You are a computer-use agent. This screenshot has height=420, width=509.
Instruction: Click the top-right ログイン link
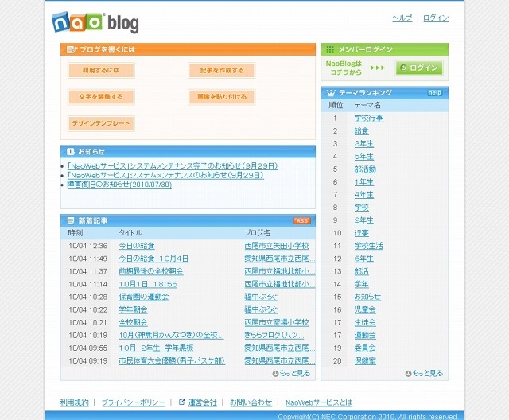coord(435,18)
